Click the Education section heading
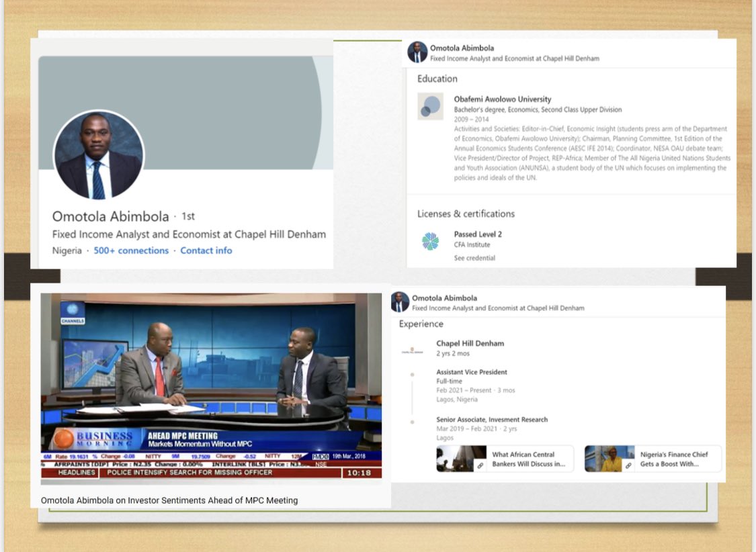This screenshot has width=756, height=552. click(437, 79)
